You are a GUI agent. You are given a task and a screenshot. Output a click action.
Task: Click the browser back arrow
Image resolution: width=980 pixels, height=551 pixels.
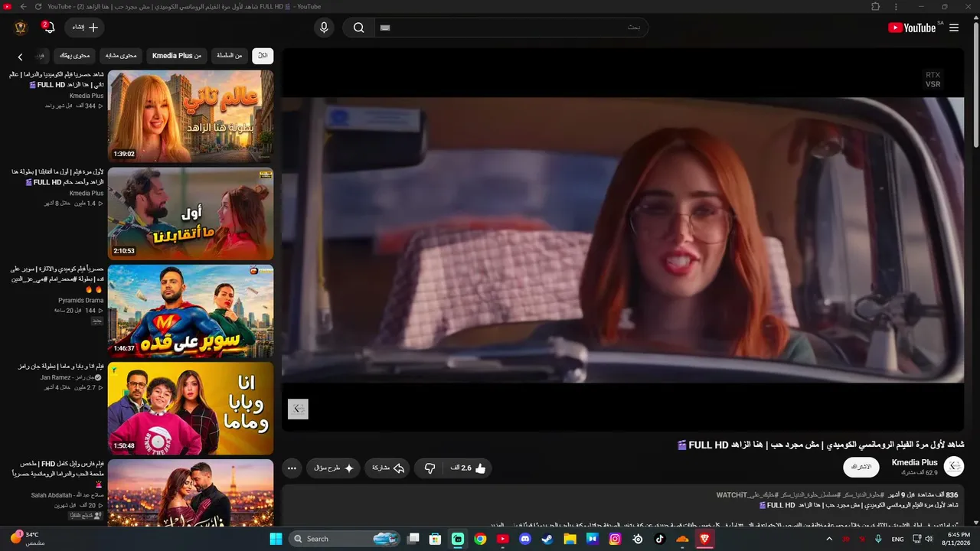(23, 6)
